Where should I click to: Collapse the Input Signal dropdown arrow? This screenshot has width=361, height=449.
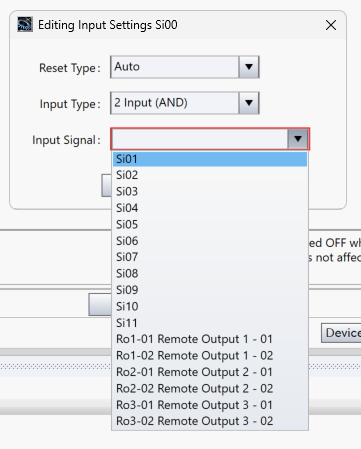point(298,139)
